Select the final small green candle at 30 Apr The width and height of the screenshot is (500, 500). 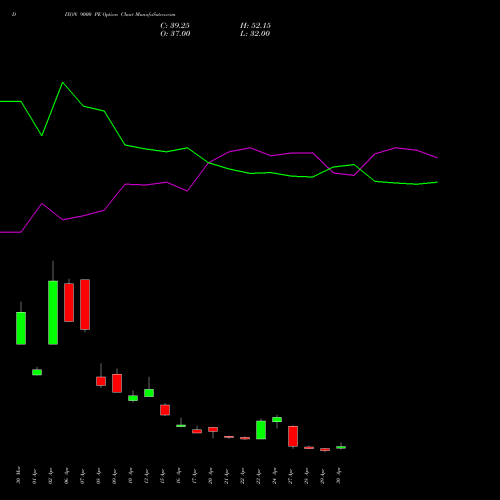pyautogui.click(x=341, y=447)
